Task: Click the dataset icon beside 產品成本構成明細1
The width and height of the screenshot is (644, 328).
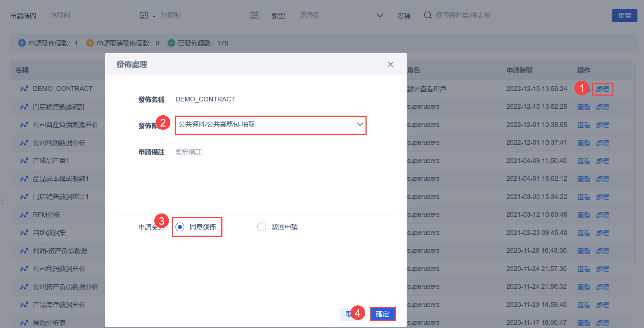Action: tap(24, 179)
